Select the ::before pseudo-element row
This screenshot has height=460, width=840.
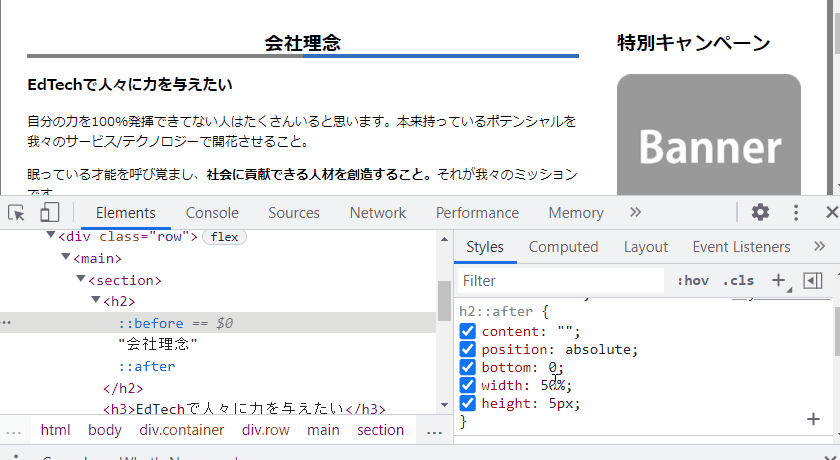coord(218,323)
